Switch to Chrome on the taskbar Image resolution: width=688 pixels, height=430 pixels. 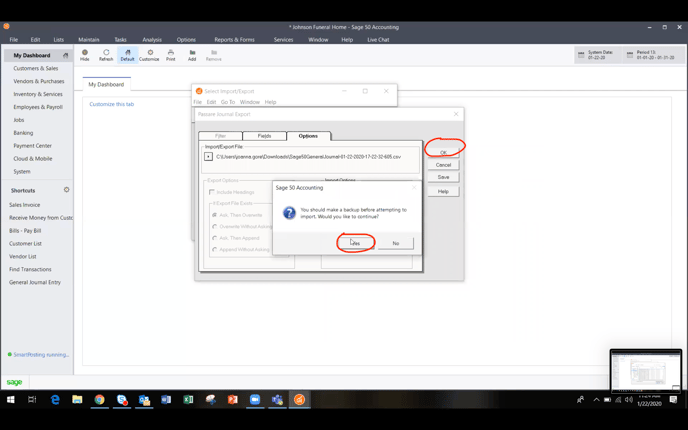pos(100,400)
